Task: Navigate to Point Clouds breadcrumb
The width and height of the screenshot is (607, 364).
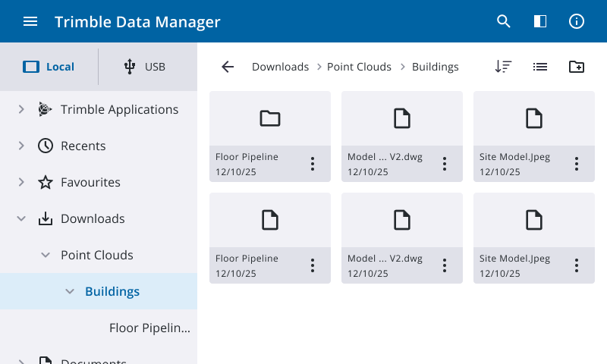Action: pyautogui.click(x=359, y=67)
